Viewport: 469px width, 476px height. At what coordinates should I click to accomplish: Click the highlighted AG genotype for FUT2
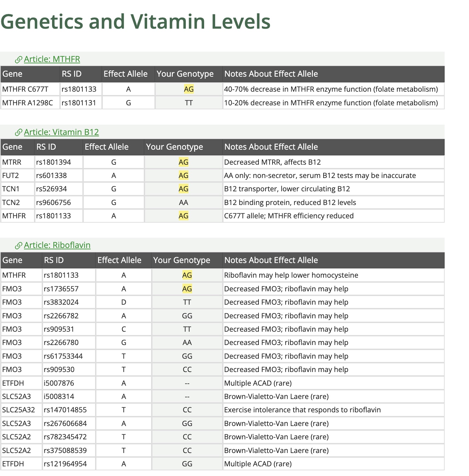[x=183, y=175]
